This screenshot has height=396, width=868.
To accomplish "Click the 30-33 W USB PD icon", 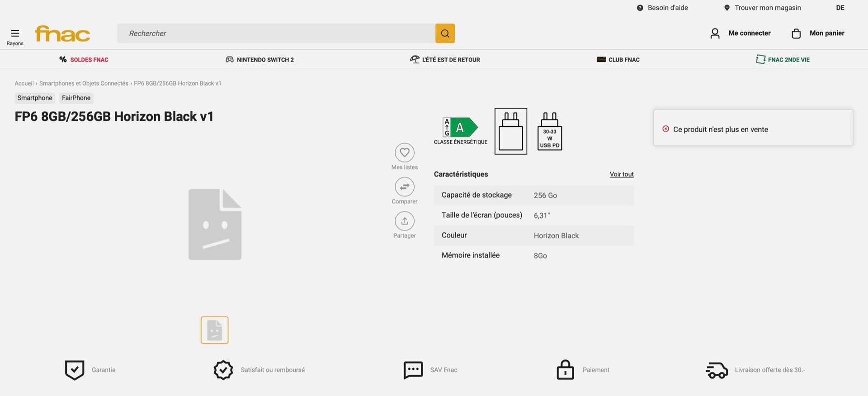I will 550,131.
